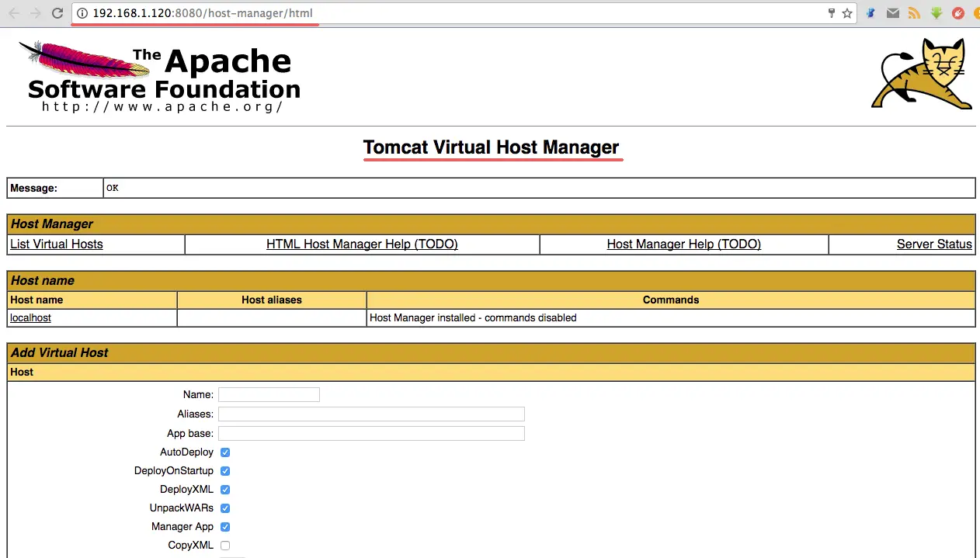The width and height of the screenshot is (980, 558).
Task: Open the orange RSS feed extension
Action: (915, 13)
